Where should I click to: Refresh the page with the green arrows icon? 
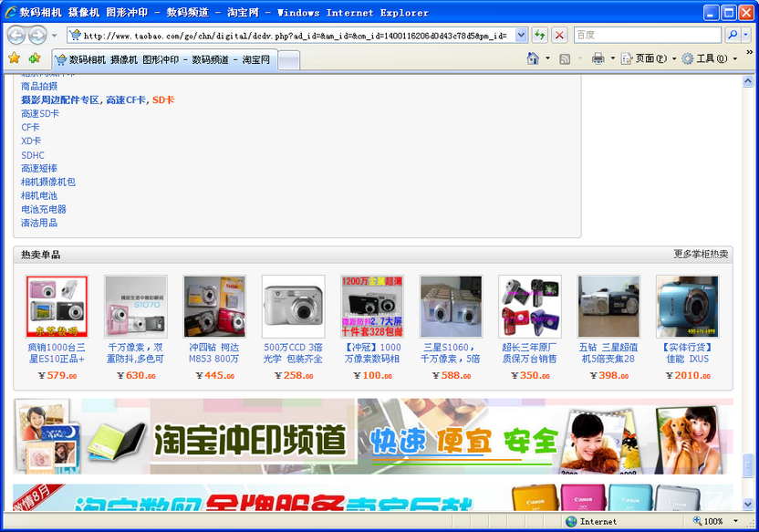coord(540,35)
